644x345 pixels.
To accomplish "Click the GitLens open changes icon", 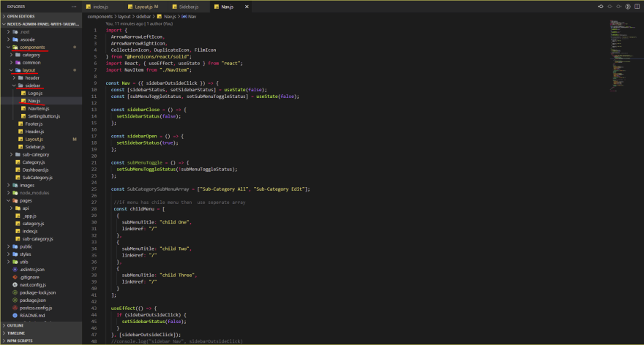I will (x=610, y=7).
